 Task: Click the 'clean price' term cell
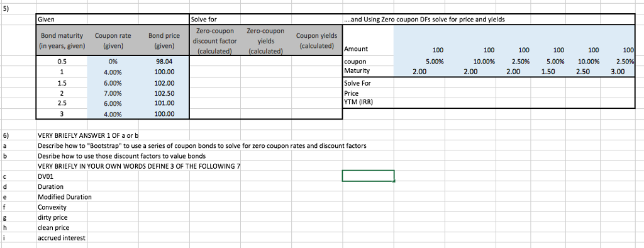click(62, 227)
